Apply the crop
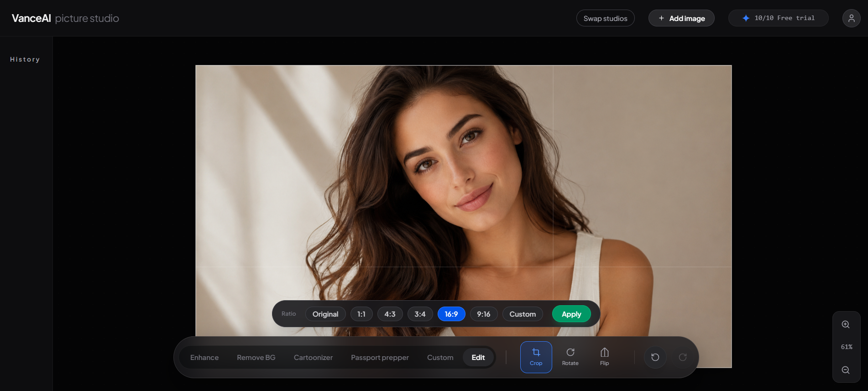 coord(571,314)
